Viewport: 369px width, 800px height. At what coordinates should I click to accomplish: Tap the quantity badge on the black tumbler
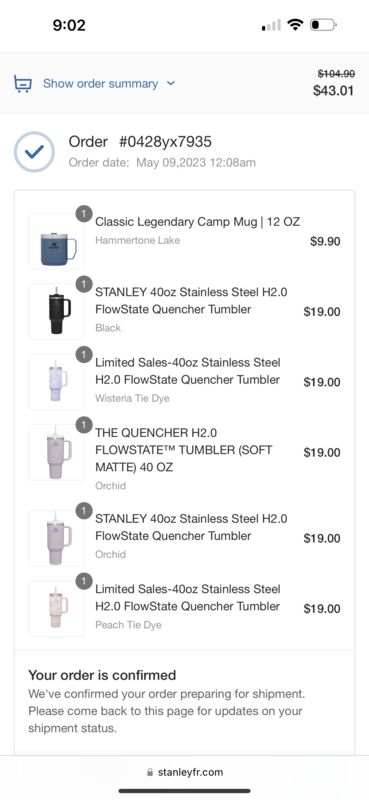pyautogui.click(x=84, y=284)
